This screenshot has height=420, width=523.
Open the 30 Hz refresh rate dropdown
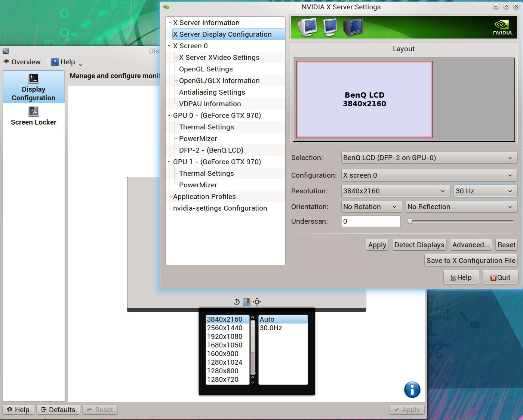tap(486, 191)
